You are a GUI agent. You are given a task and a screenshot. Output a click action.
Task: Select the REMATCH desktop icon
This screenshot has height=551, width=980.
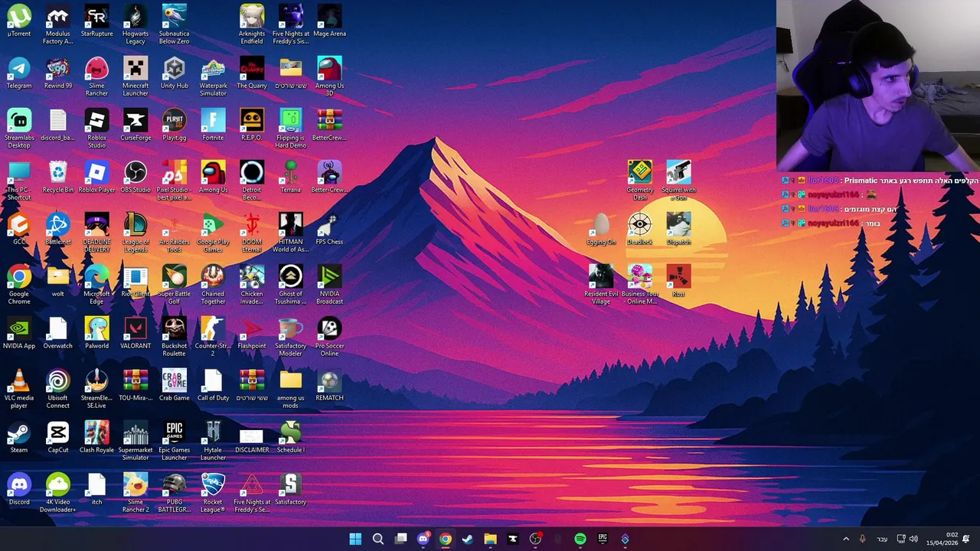pyautogui.click(x=329, y=386)
